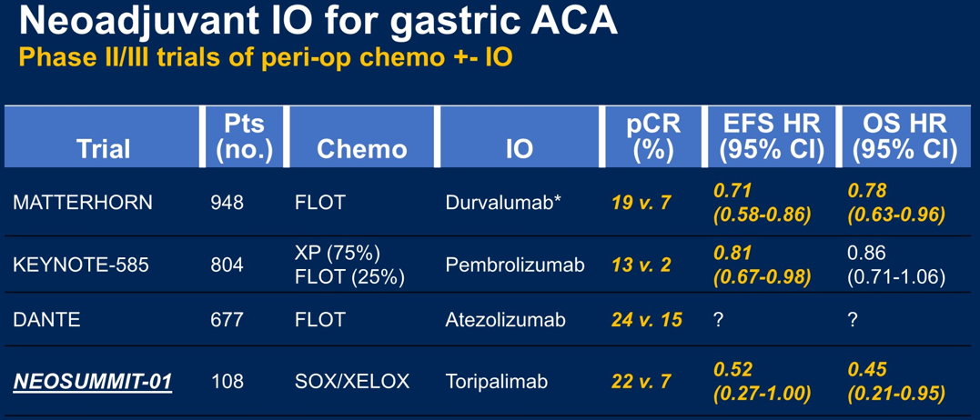Click the OS HR column header
Viewport: 980px width, 420px height.
pyautogui.click(x=904, y=136)
